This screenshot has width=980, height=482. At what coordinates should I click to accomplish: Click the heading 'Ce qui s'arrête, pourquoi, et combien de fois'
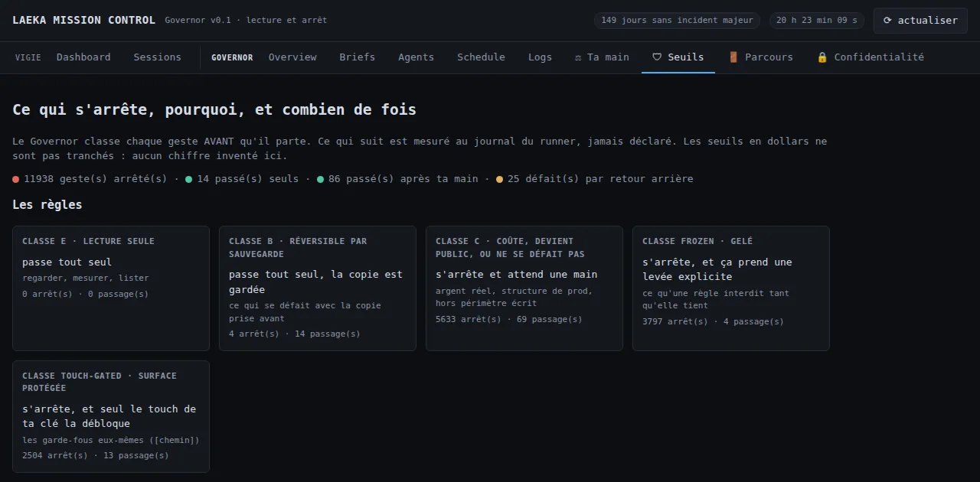[x=214, y=109]
